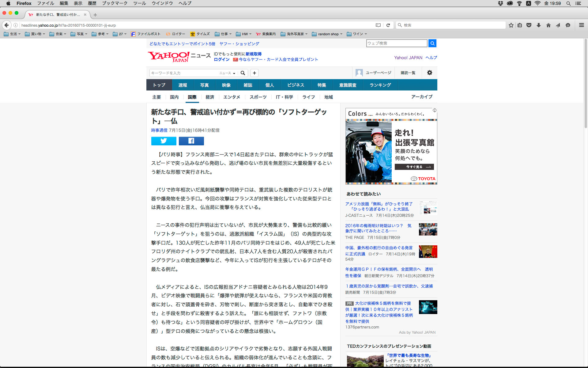The image size is (588, 368).
Task: Expand the ニュース search category dropdown
Action: pos(227,73)
